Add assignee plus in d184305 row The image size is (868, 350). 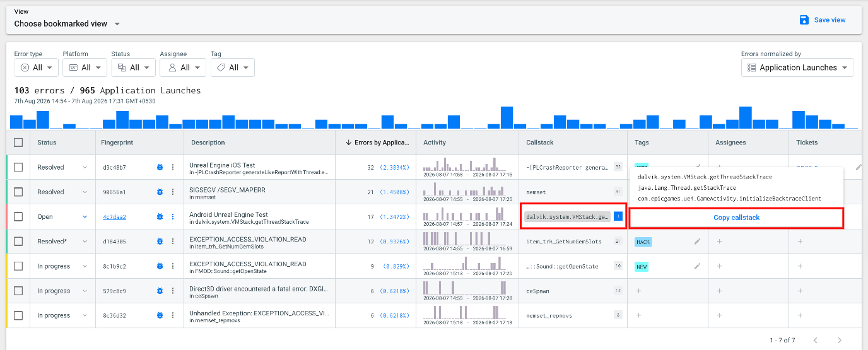(719, 242)
